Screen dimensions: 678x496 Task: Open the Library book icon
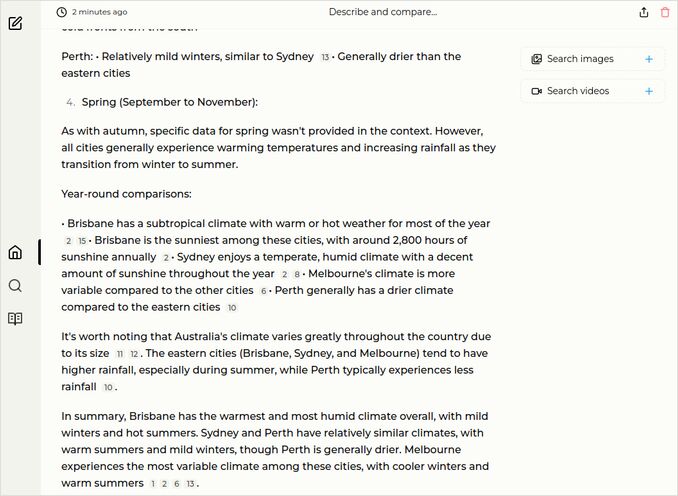pyautogui.click(x=15, y=319)
